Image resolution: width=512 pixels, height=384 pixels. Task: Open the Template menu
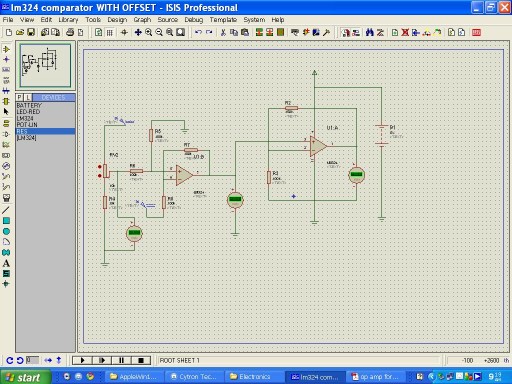click(223, 20)
